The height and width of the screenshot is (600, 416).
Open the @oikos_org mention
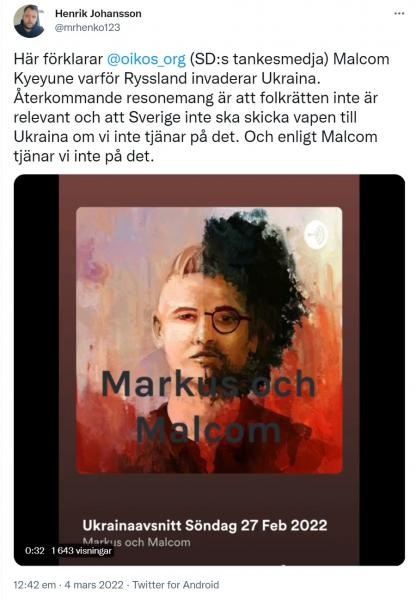click(146, 59)
